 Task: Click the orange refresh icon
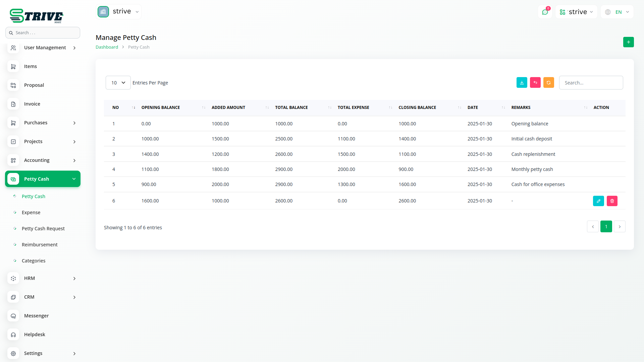click(x=548, y=83)
